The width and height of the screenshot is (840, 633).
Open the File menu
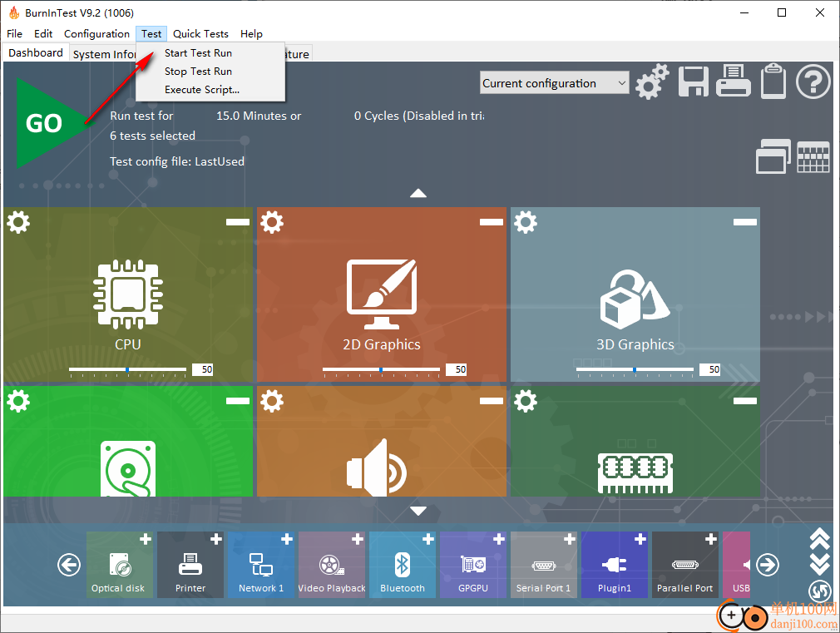(14, 34)
